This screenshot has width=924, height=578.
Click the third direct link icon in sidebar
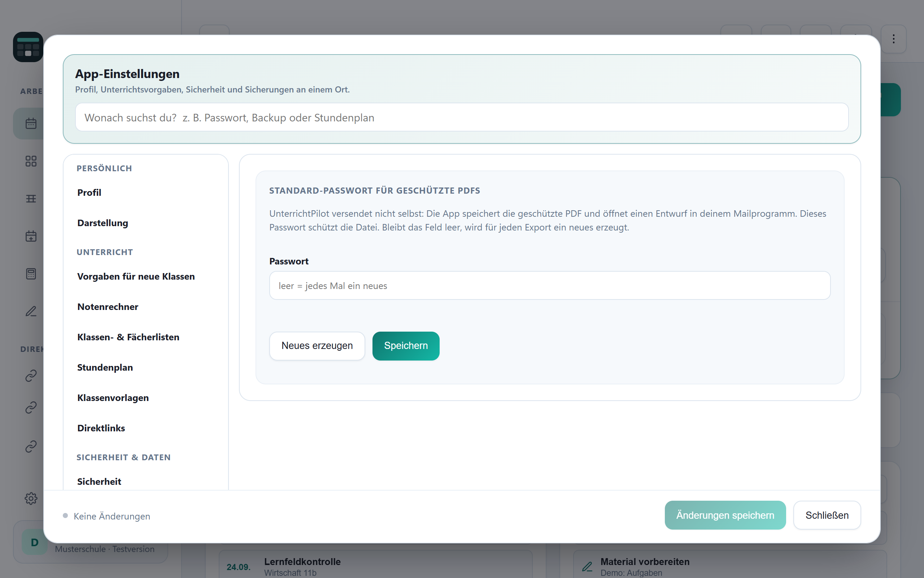click(31, 446)
